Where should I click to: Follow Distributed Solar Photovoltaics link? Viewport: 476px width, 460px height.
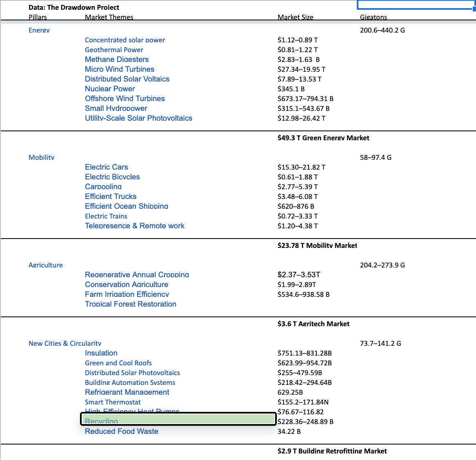click(132, 373)
